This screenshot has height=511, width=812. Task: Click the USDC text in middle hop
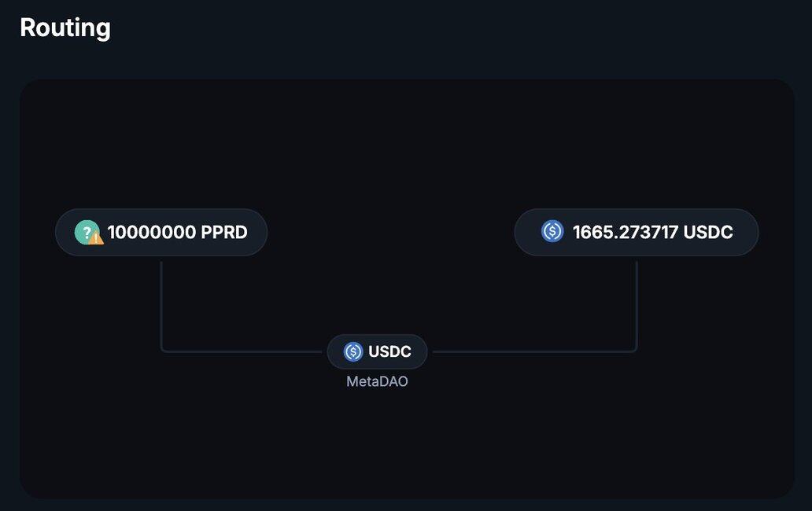click(389, 352)
